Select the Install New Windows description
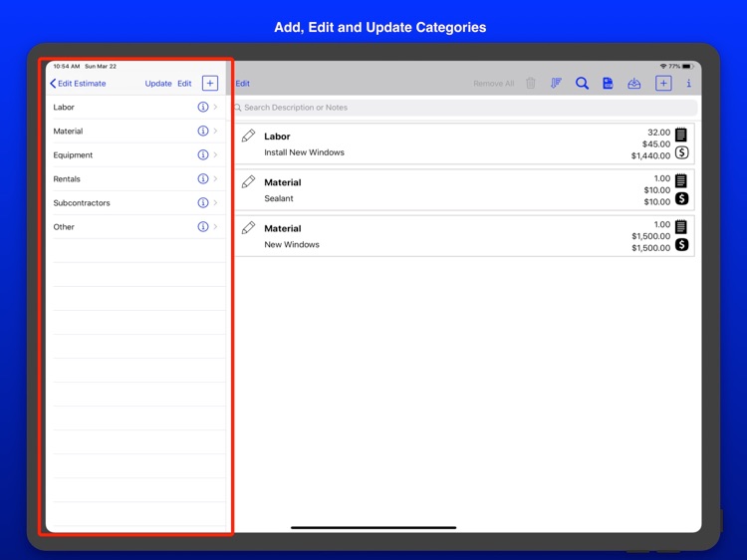The height and width of the screenshot is (560, 747). 304,152
